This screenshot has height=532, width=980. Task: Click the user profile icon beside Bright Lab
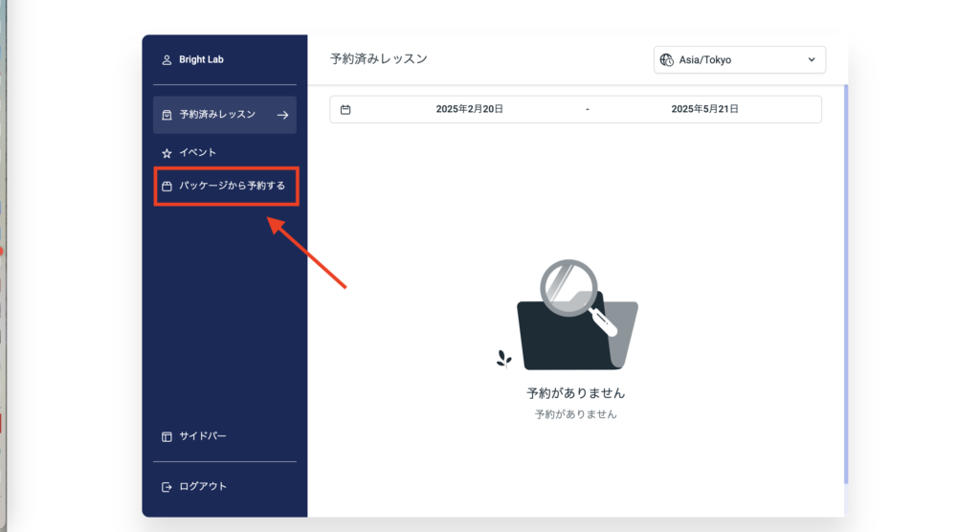point(167,60)
